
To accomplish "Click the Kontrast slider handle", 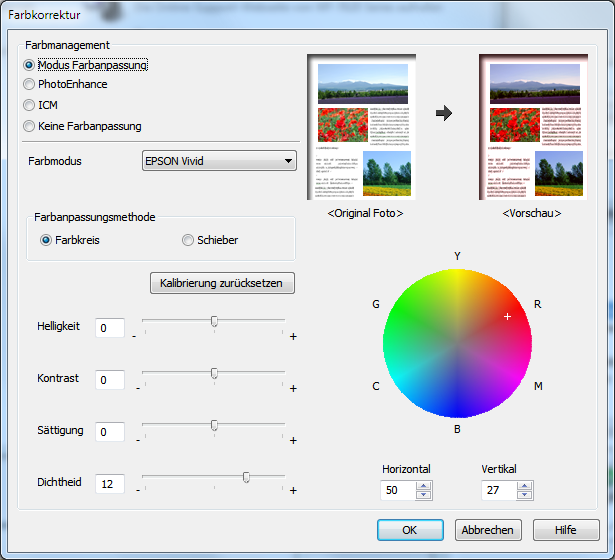I will click(x=214, y=373).
